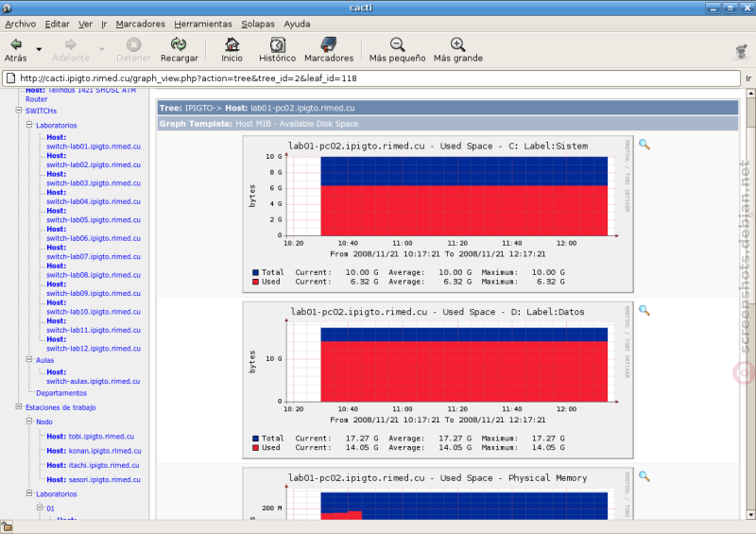
Task: Open the Herramientas menu
Action: (x=203, y=25)
